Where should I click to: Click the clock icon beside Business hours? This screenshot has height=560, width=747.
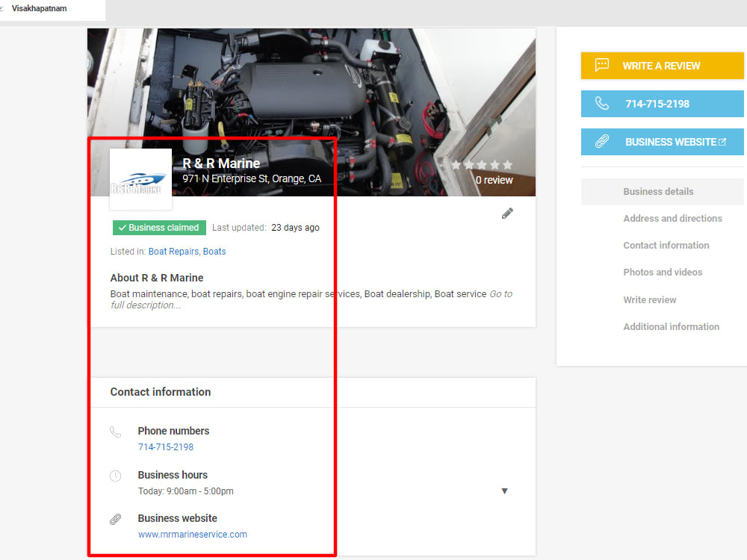[x=115, y=476]
